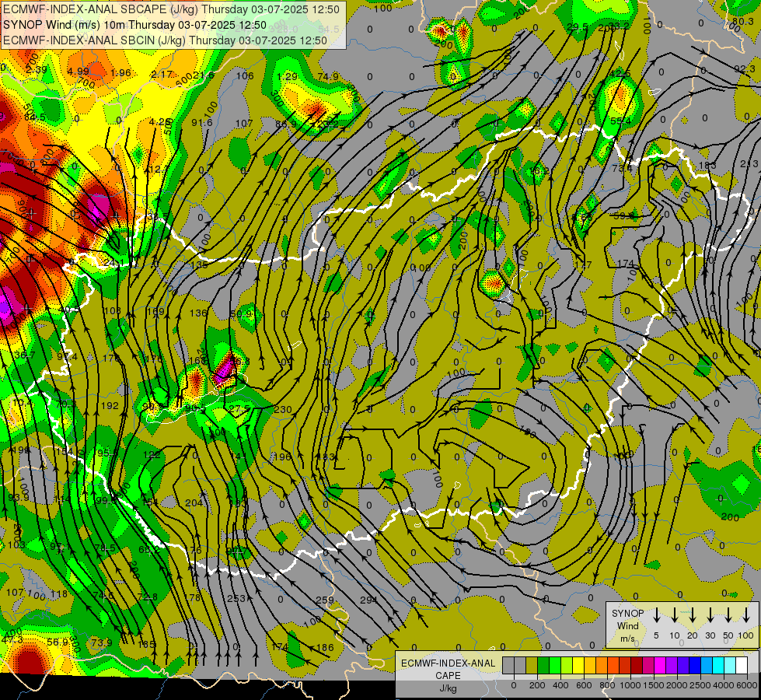761x700 pixels.
Task: Click the 10 m/s wind arrow in legend
Action: pos(674,615)
